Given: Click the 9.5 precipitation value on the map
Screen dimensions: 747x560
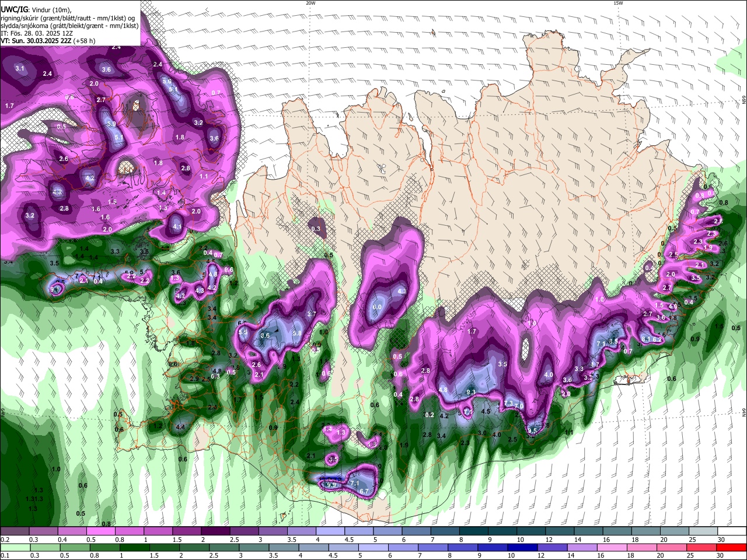Looking at the screenshot, I should (532, 430).
